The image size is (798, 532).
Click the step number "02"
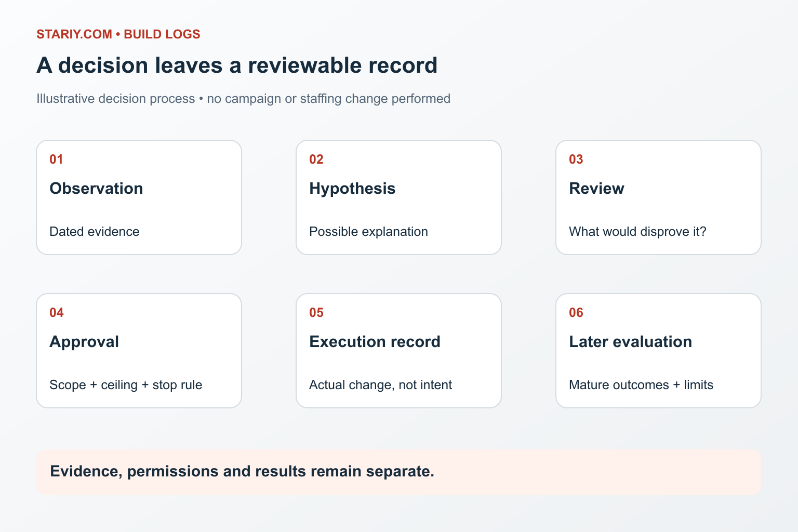point(316,159)
